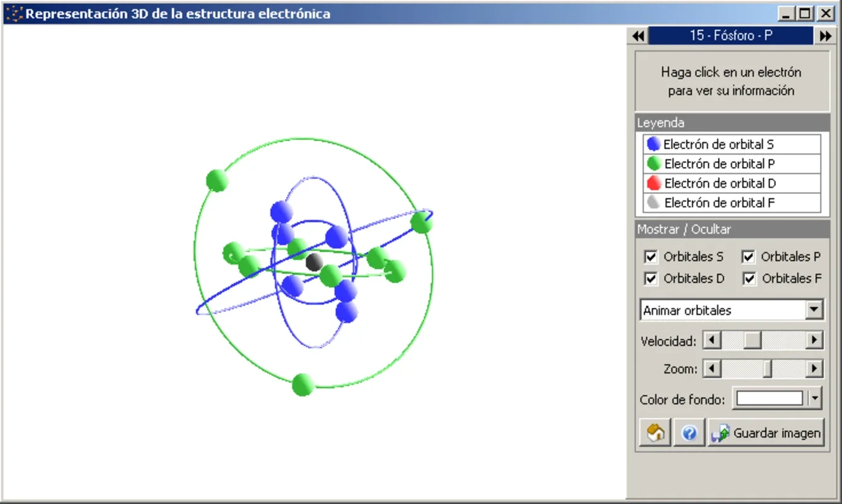Open help with the question mark button
Viewport: 842px width, 504px height.
pyautogui.click(x=689, y=433)
